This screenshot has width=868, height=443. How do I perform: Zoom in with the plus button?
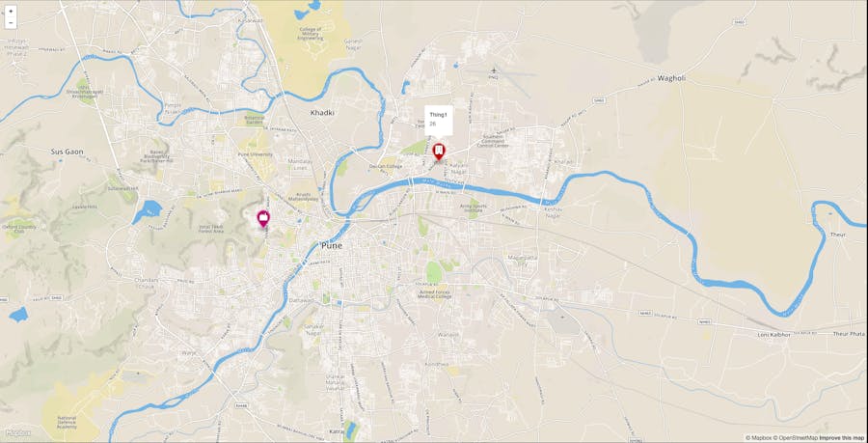click(11, 11)
